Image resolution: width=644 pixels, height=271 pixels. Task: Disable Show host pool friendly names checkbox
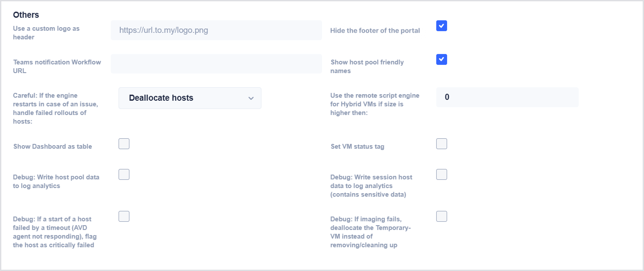pyautogui.click(x=441, y=59)
